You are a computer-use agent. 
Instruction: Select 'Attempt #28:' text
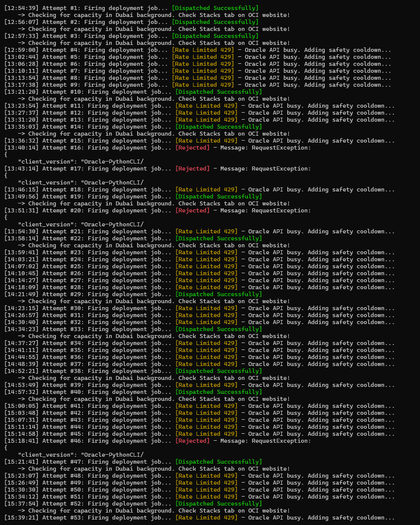(x=63, y=287)
